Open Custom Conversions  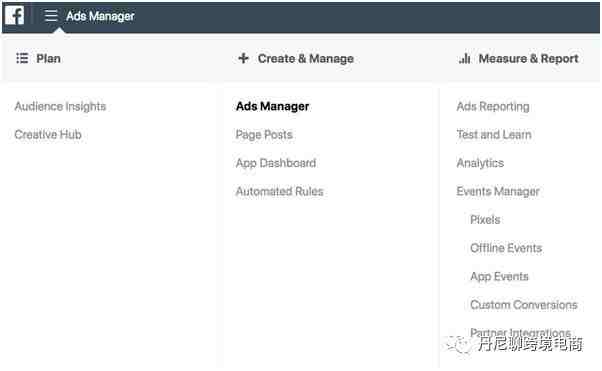[x=524, y=305]
